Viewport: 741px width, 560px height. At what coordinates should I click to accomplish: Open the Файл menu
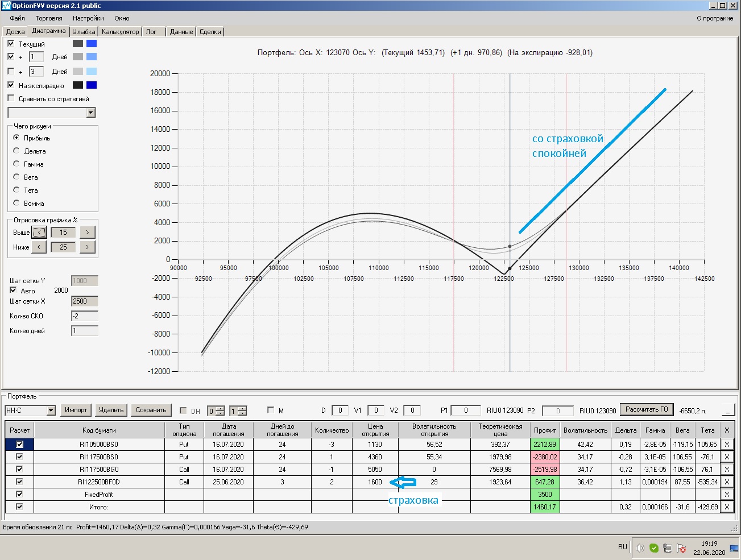click(17, 18)
